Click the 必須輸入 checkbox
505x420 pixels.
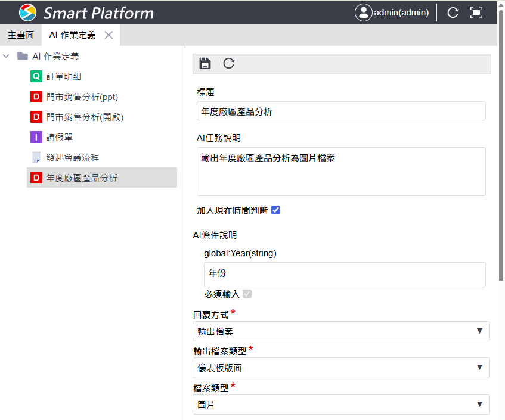[247, 294]
